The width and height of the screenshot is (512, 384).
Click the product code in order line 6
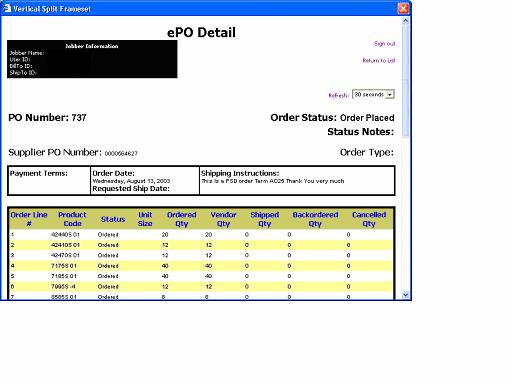63,287
